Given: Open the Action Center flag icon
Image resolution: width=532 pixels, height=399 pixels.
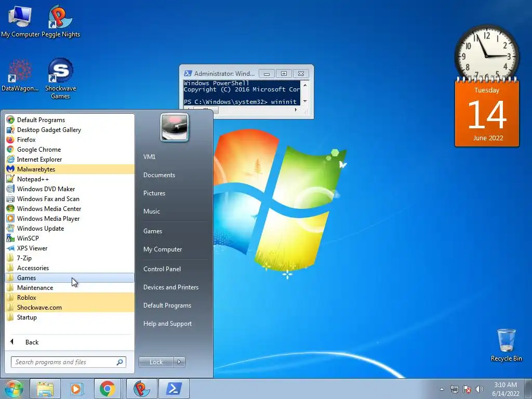Looking at the screenshot, I should tap(467, 389).
